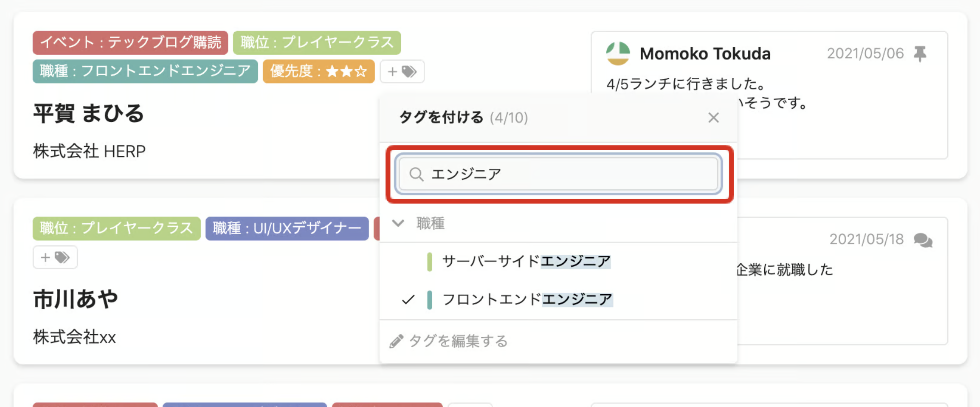980x407 pixels.
Task: Click the green color bar of サーバーサイドエンジニア
Action: 429,262
